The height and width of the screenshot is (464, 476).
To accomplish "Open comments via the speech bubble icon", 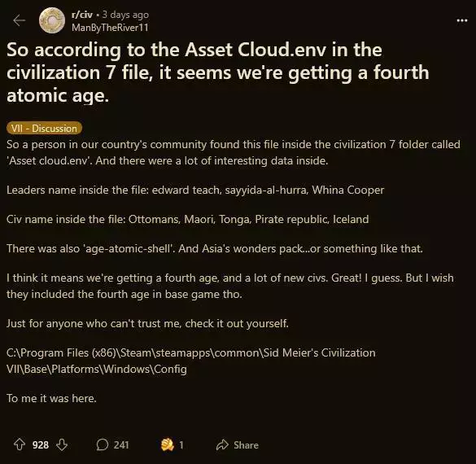I will pos(102,444).
